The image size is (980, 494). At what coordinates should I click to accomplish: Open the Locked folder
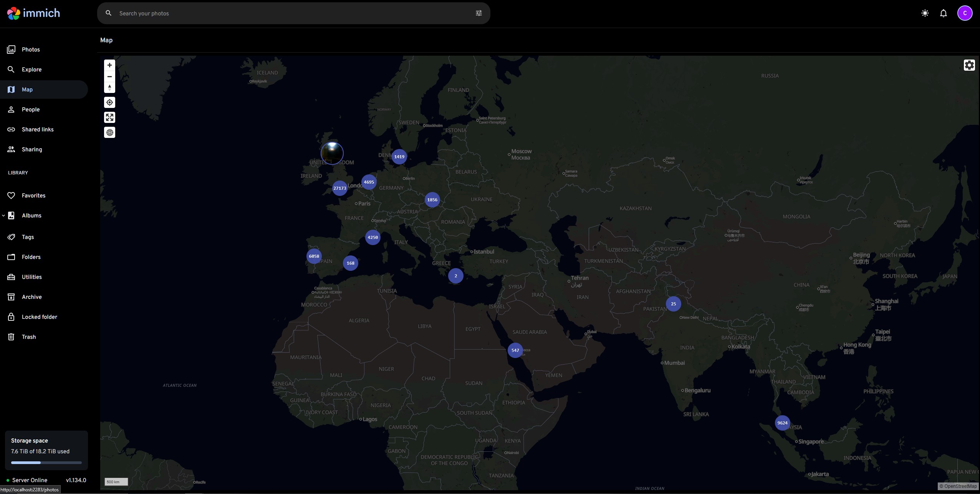click(39, 317)
